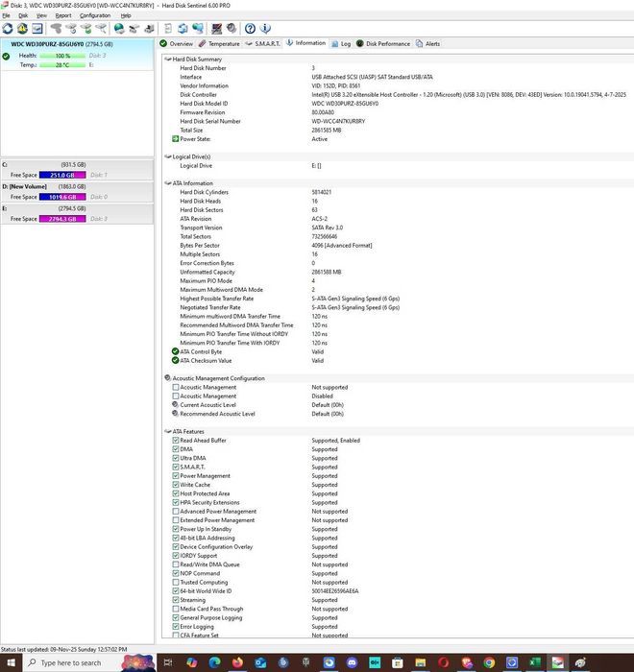This screenshot has height=672, width=634.
Task: Collapse the Acoustic Management Configuration section
Action: click(x=168, y=378)
